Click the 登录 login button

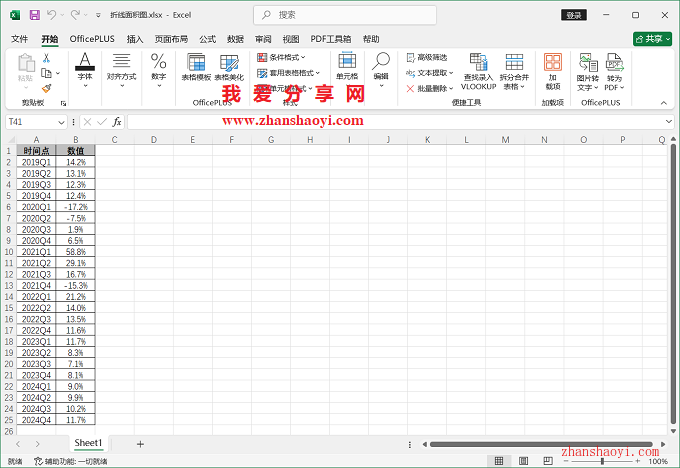pos(574,15)
